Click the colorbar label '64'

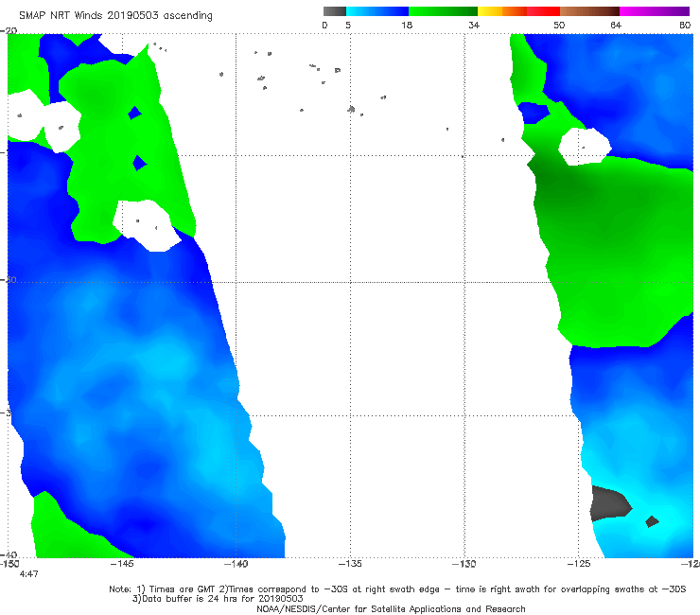pyautogui.click(x=616, y=25)
